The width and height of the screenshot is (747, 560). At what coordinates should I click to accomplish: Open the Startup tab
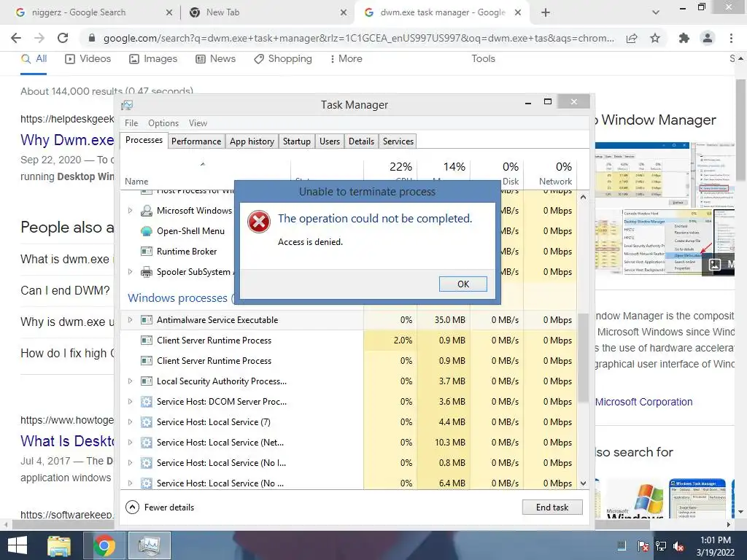(297, 141)
